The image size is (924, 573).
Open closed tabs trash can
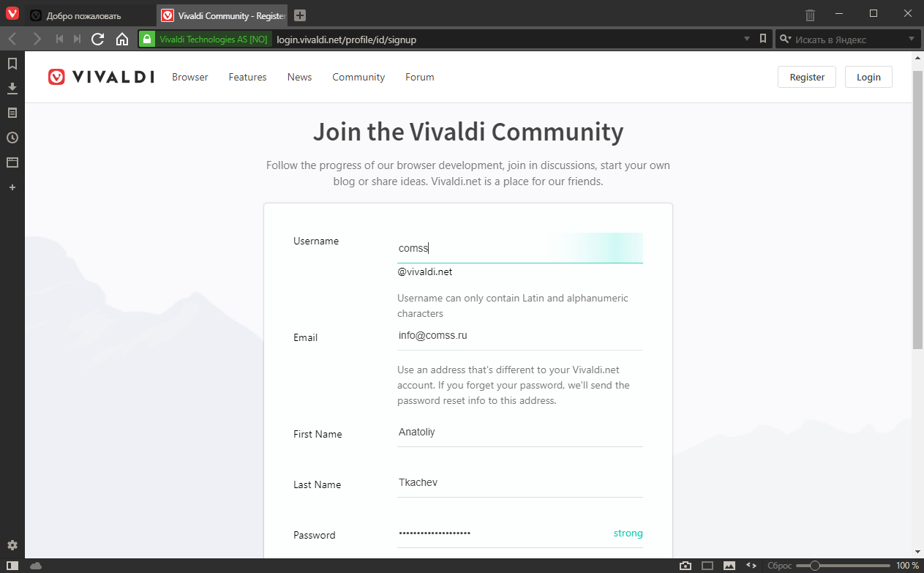810,15
